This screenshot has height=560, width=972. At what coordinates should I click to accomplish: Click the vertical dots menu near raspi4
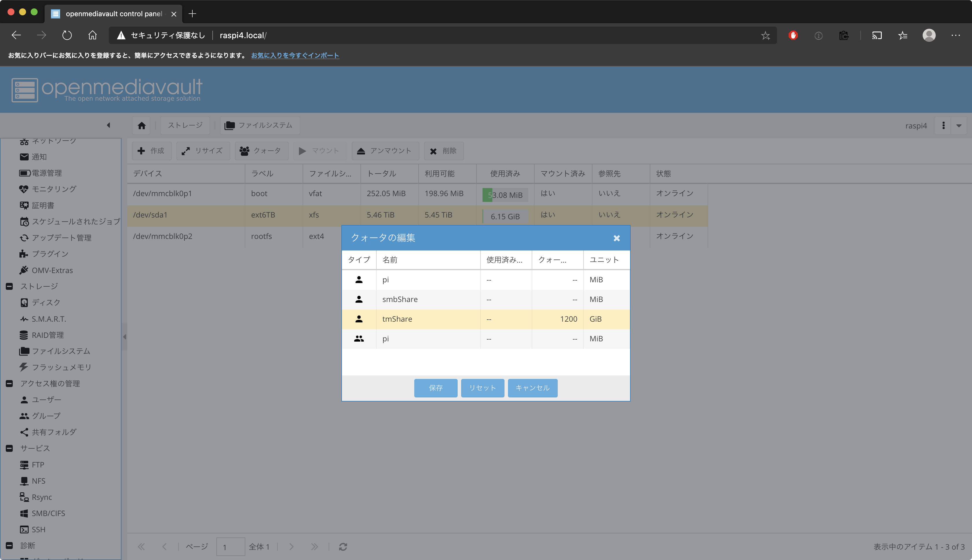click(x=943, y=125)
